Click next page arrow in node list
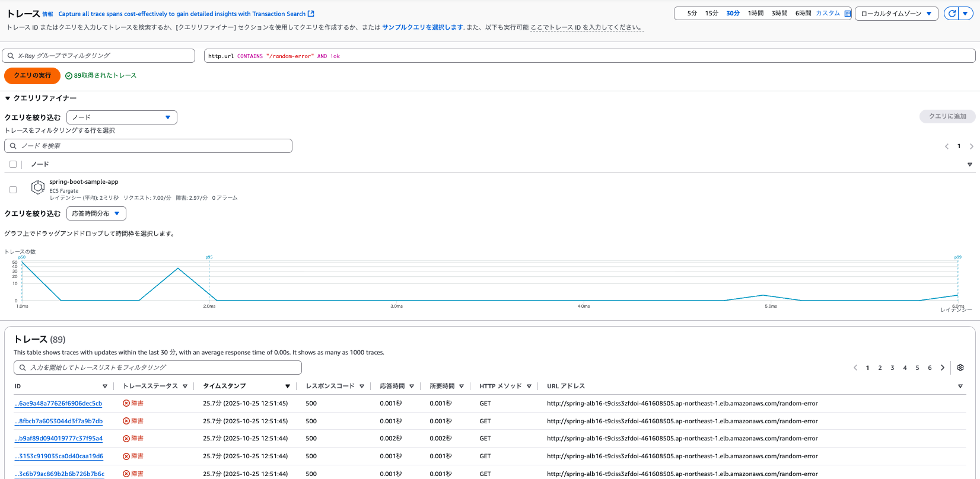The height and width of the screenshot is (479, 980). coord(971,146)
